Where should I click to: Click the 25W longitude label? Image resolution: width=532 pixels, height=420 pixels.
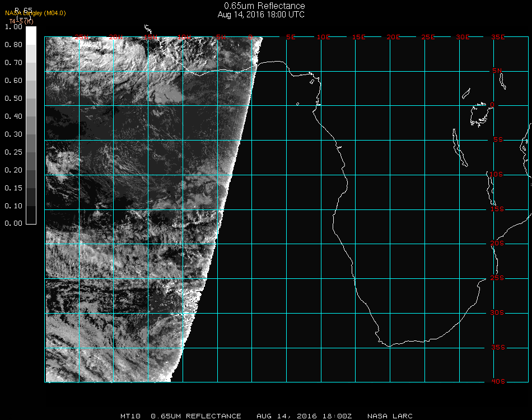click(81, 37)
